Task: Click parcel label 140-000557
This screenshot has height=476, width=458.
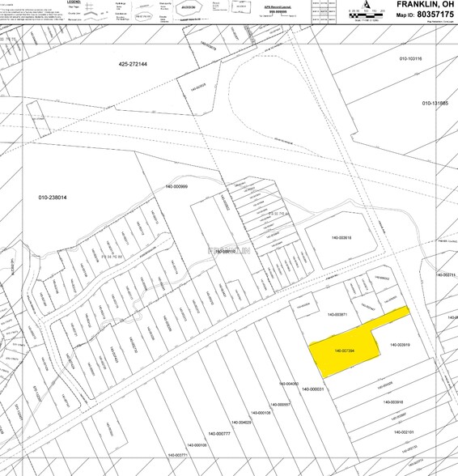Action: pyautogui.click(x=281, y=405)
